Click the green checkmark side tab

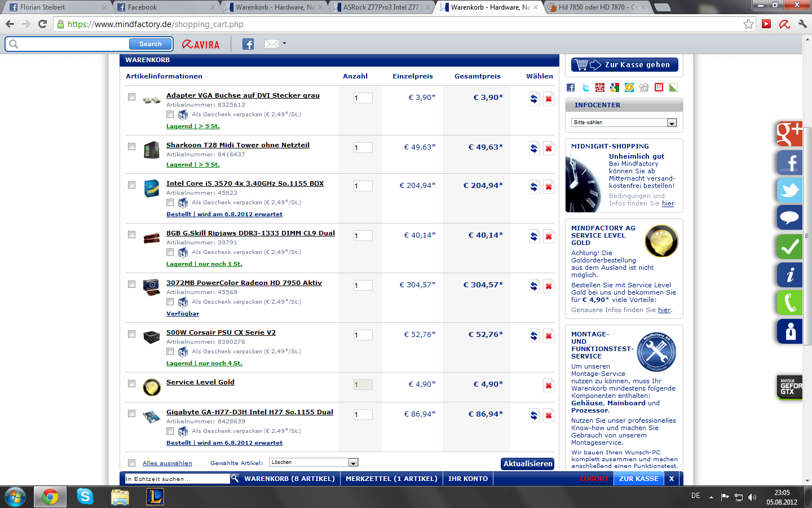click(x=789, y=247)
